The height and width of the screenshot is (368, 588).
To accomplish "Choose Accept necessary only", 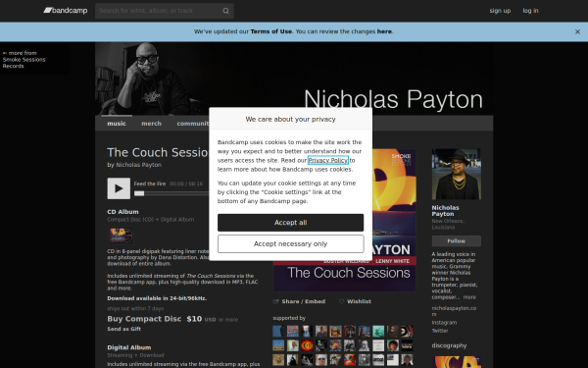I will [291, 244].
